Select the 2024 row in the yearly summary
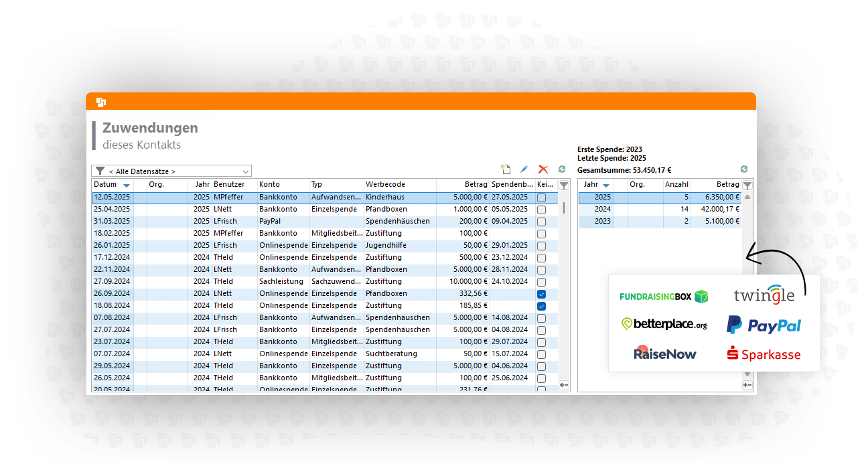The image size is (868, 470). pyautogui.click(x=660, y=210)
